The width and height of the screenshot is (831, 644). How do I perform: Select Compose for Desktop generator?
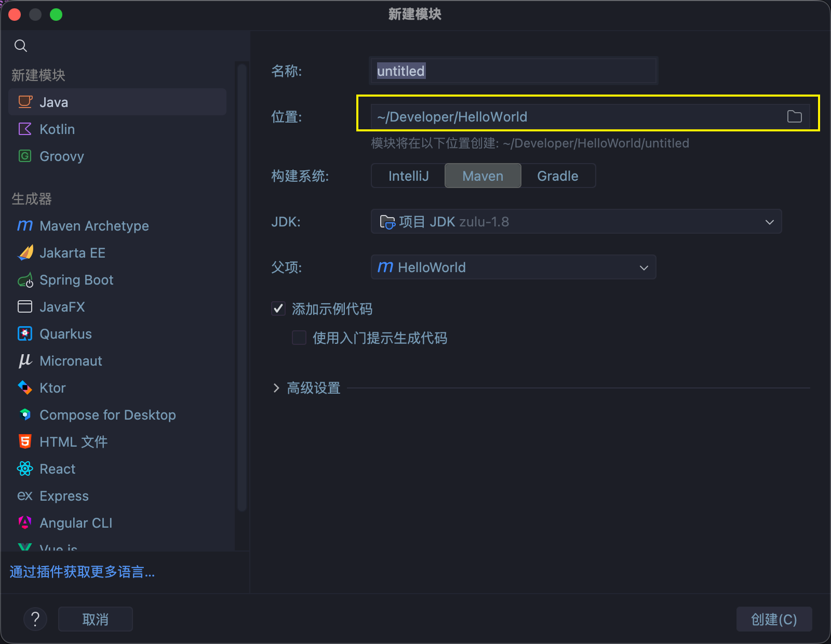pos(108,415)
